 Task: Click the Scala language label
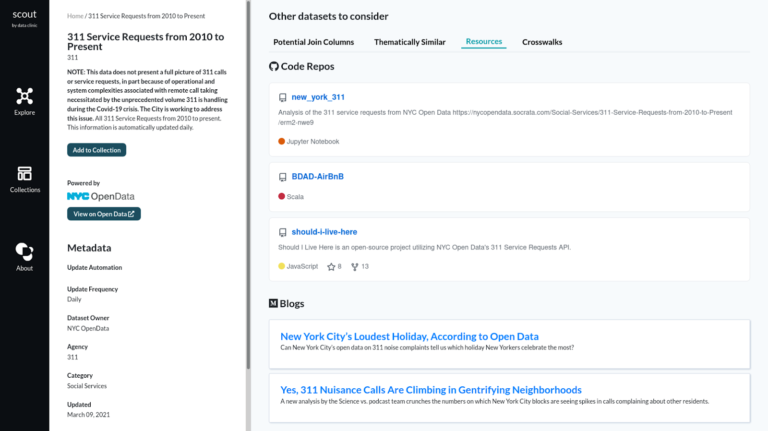[x=295, y=196]
